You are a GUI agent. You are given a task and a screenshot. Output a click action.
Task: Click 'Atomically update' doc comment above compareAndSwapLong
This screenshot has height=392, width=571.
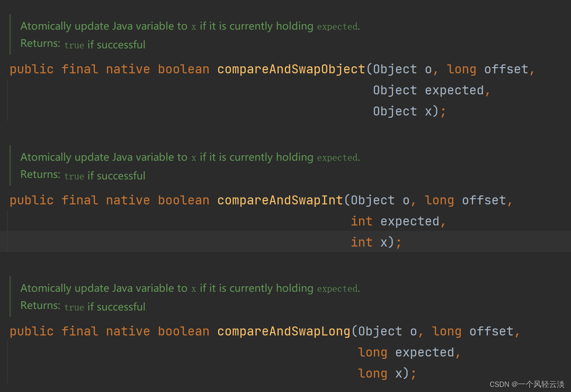point(190,288)
